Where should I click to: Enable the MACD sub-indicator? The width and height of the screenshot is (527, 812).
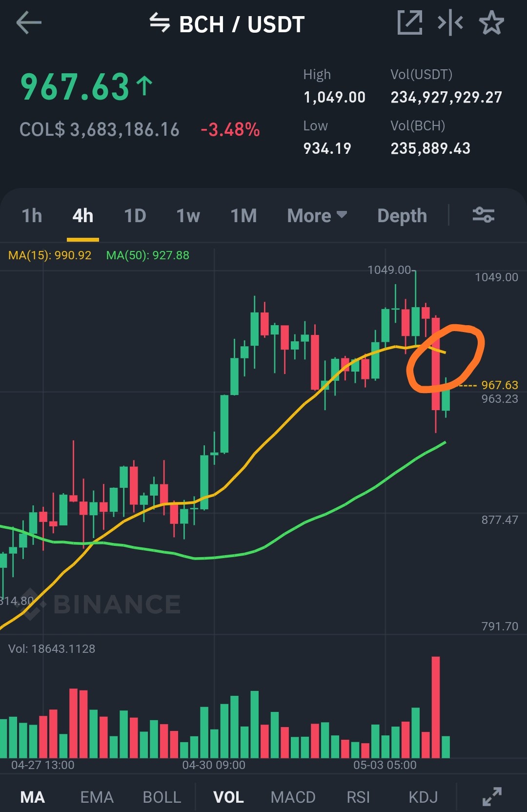pyautogui.click(x=293, y=797)
